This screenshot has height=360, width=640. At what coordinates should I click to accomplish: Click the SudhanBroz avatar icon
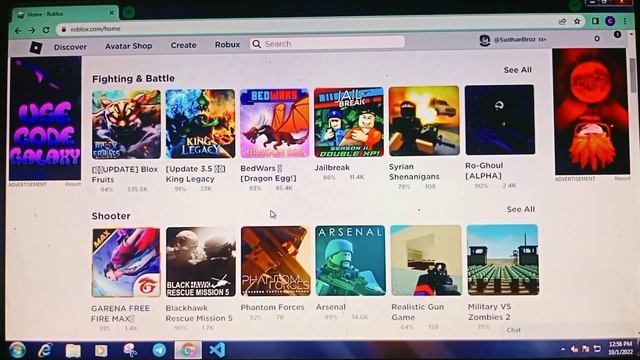pos(484,40)
